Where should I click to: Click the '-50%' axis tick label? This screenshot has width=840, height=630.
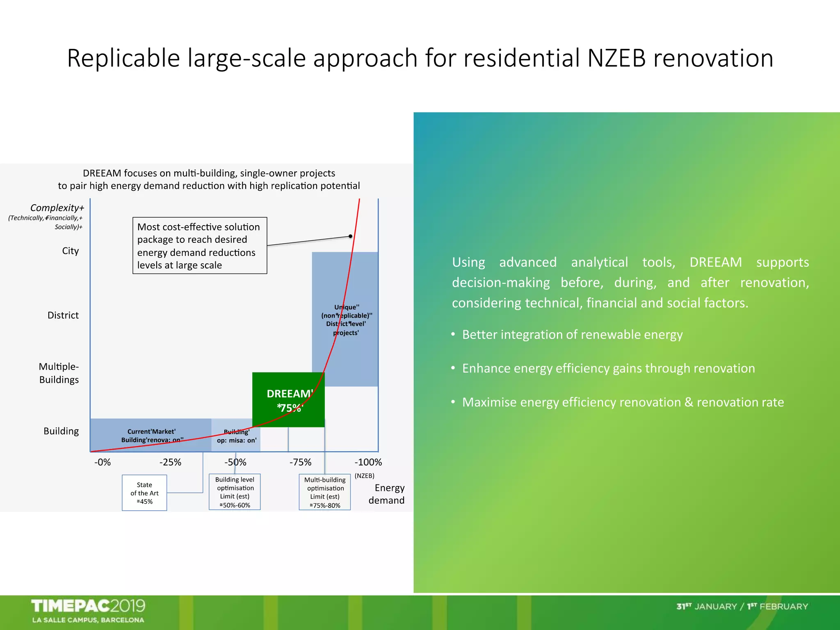[x=235, y=462]
